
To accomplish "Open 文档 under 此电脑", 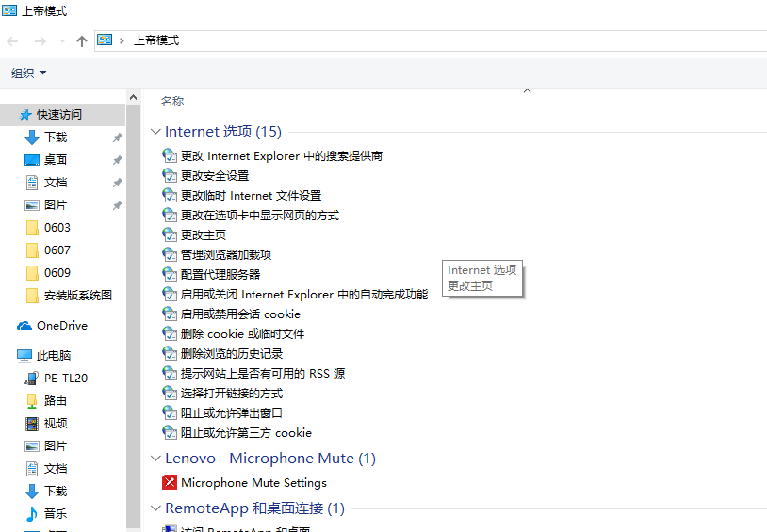I will 56,469.
